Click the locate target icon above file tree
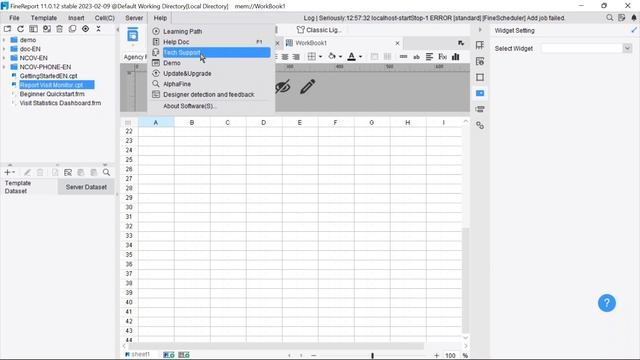 click(x=85, y=29)
